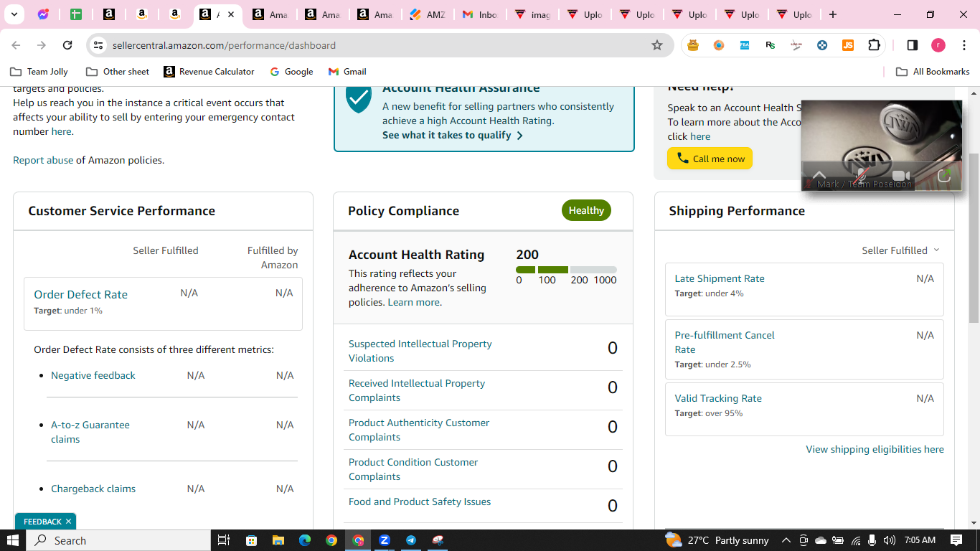The image size is (980, 551).
Task: Open Pre-fulfillment Cancel Rate metric
Action: click(725, 342)
